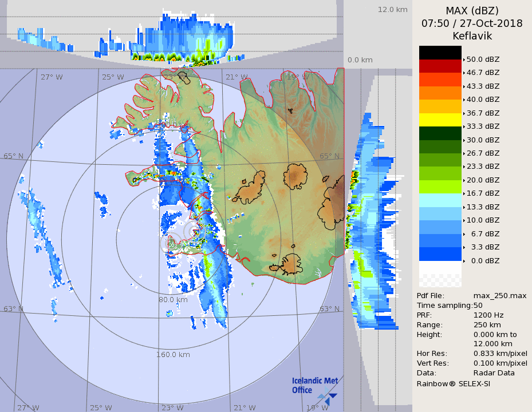Select the blue 0.0 dBZ legend swatch

[440, 253]
